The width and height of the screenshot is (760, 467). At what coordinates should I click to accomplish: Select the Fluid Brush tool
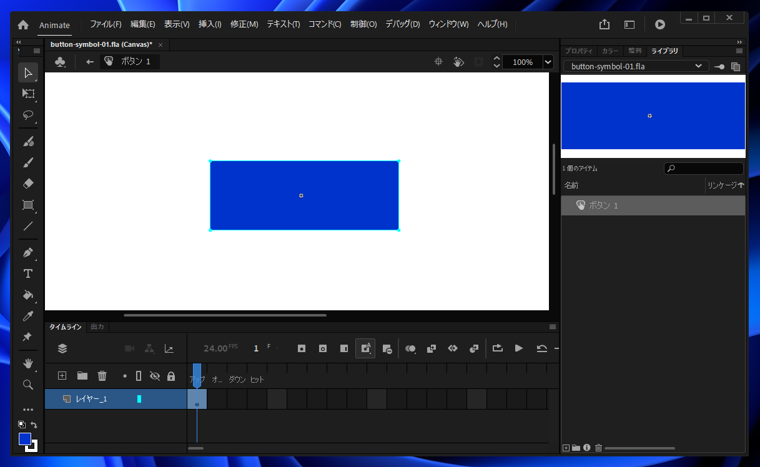(x=28, y=142)
